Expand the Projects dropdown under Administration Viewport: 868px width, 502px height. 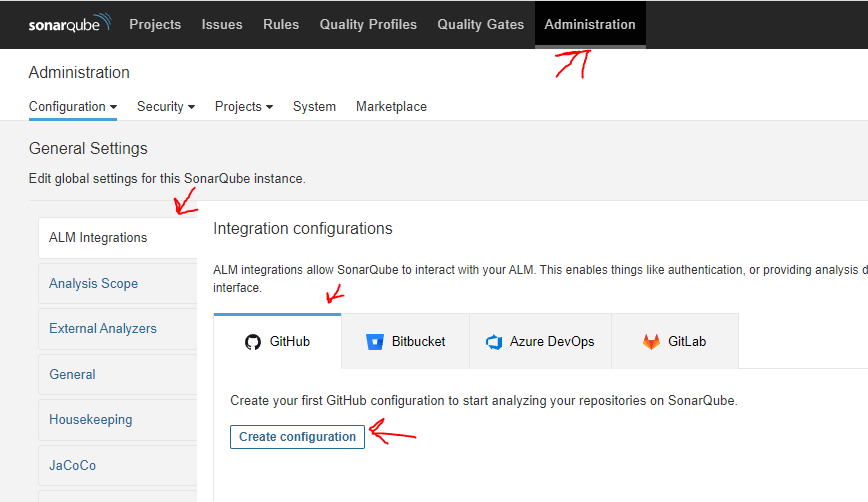[x=244, y=106]
